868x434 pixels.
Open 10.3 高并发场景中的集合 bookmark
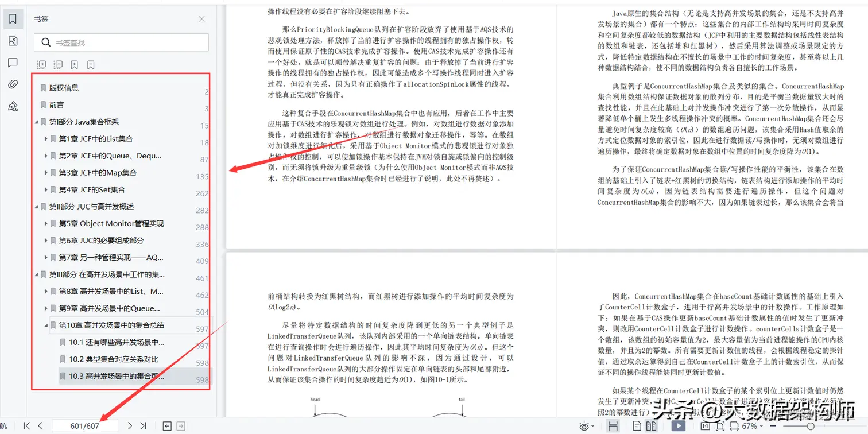coord(117,377)
